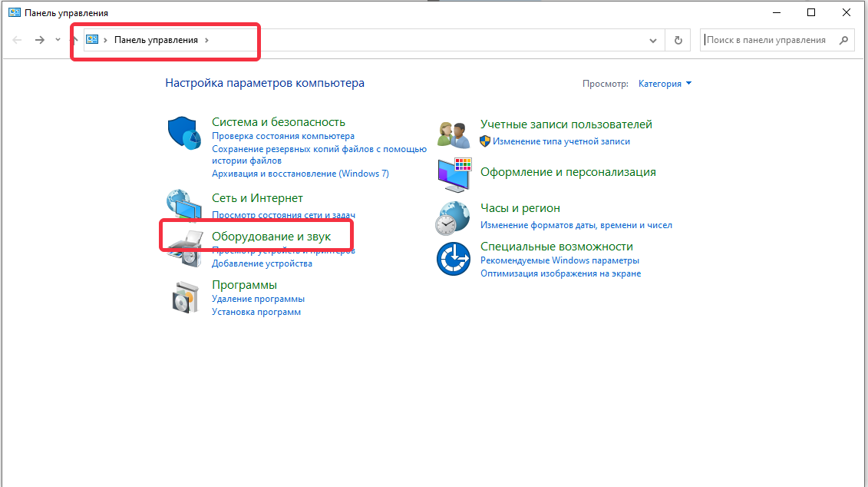Maximize the Control Panel window
This screenshot has width=868, height=487.
[x=811, y=12]
